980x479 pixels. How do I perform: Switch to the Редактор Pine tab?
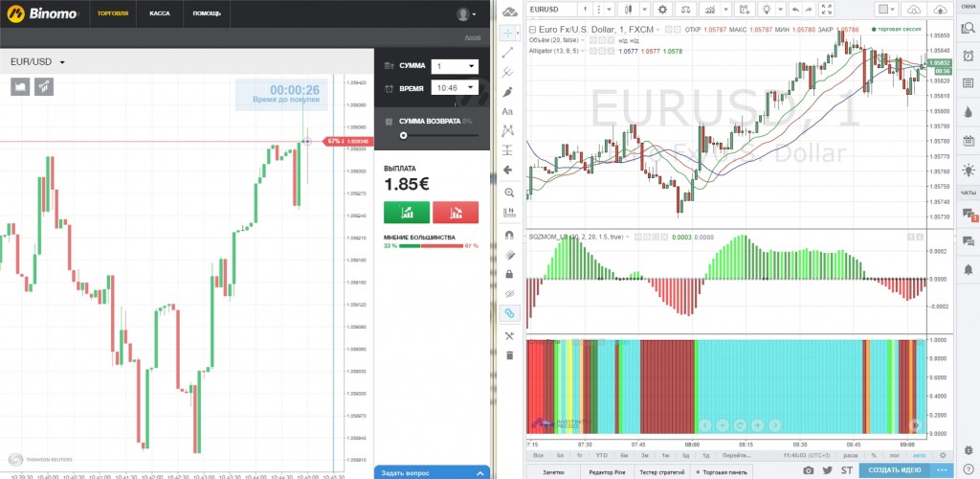(x=607, y=471)
